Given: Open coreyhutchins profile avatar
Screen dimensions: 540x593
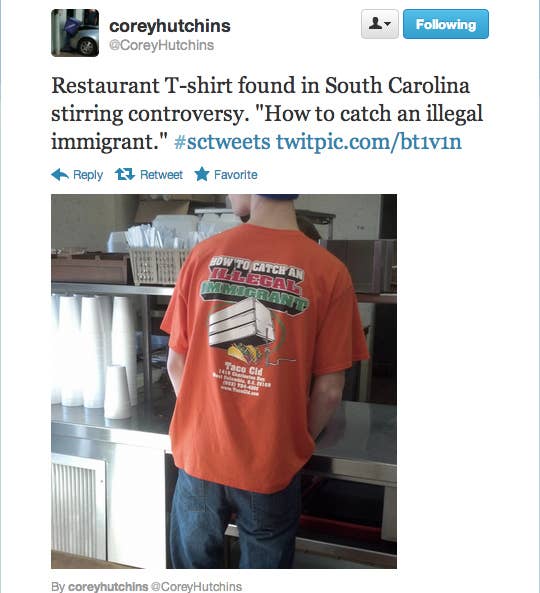Looking at the screenshot, I should [75, 33].
